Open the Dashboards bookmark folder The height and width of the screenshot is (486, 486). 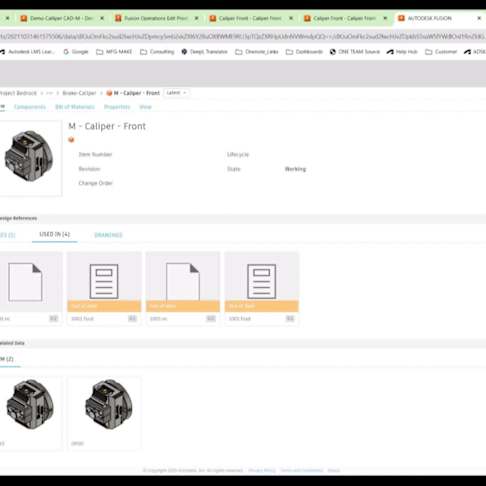tap(305, 52)
